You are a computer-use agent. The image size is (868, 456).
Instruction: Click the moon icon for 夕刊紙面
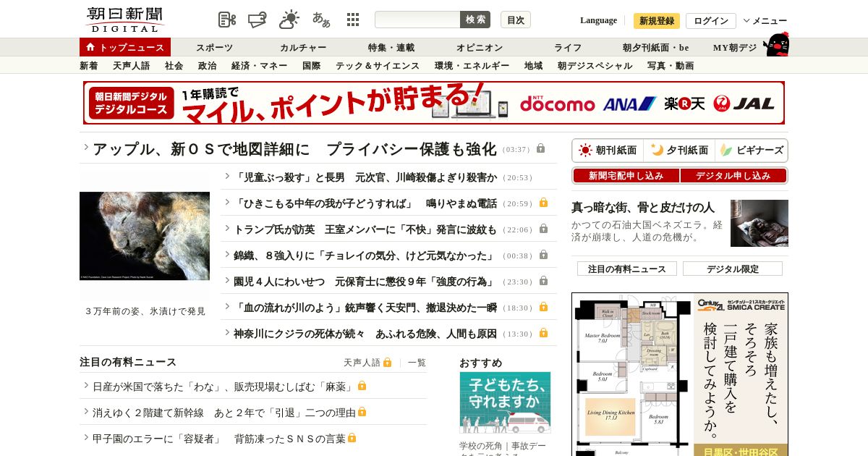[x=657, y=151]
